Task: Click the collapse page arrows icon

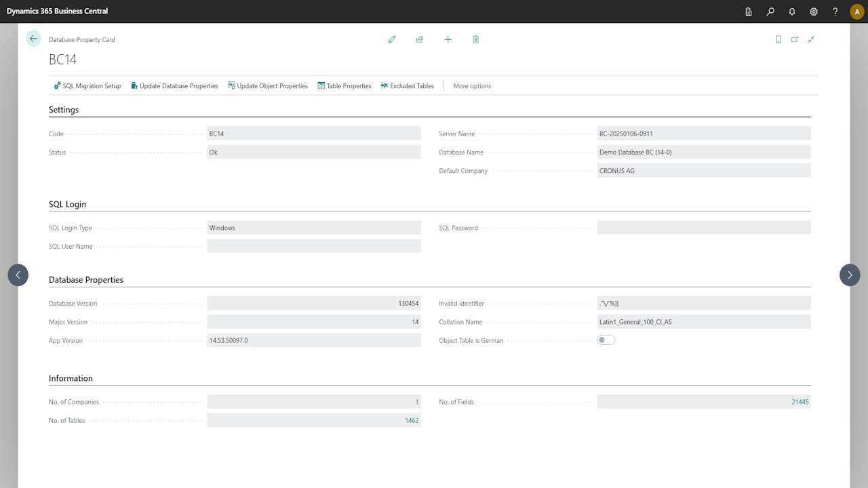Action: [x=811, y=39]
